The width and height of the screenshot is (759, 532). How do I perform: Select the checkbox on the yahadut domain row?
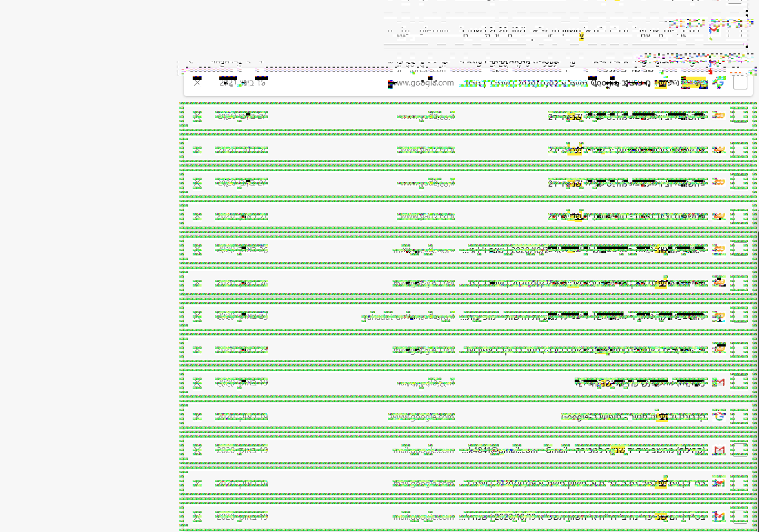(x=740, y=317)
